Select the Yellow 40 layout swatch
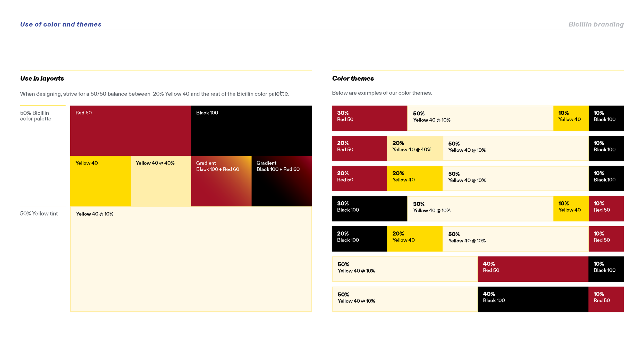 (100, 181)
